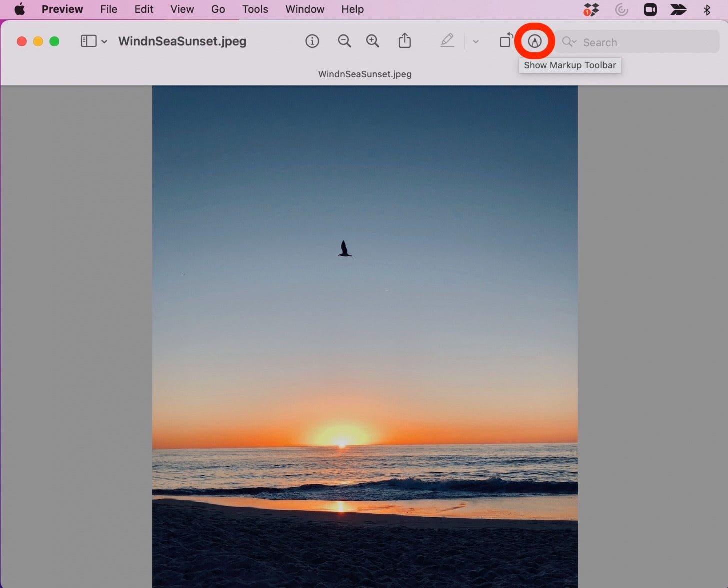728x588 pixels.
Task: Click the Zoom app menu bar icon
Action: coord(650,9)
